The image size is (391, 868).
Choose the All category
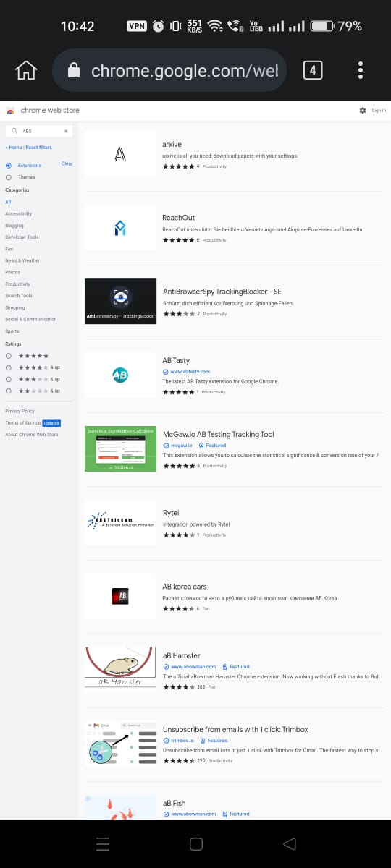(8, 202)
